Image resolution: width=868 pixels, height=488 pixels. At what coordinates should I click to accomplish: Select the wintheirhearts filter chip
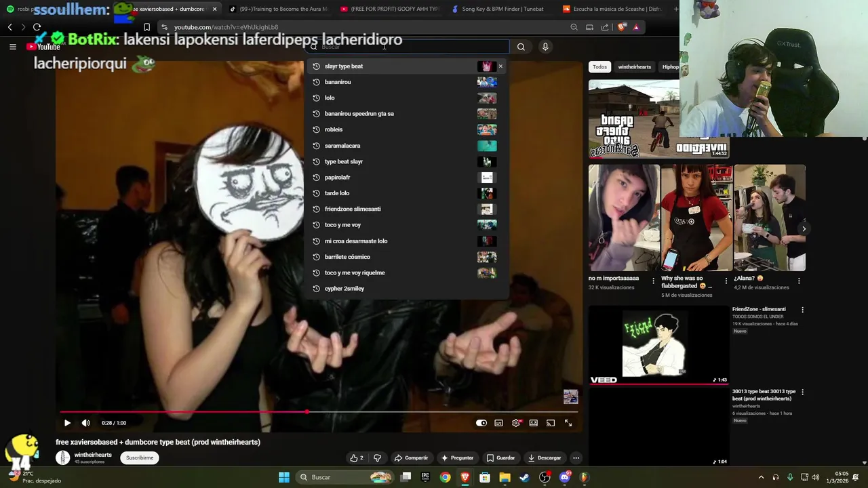(635, 67)
